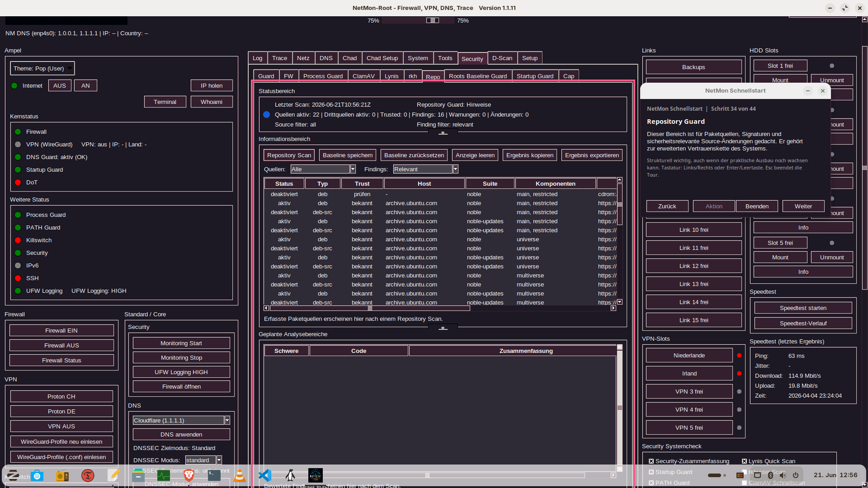This screenshot has width=868, height=488.
Task: Open the power menu tray icon
Action: [x=796, y=475]
